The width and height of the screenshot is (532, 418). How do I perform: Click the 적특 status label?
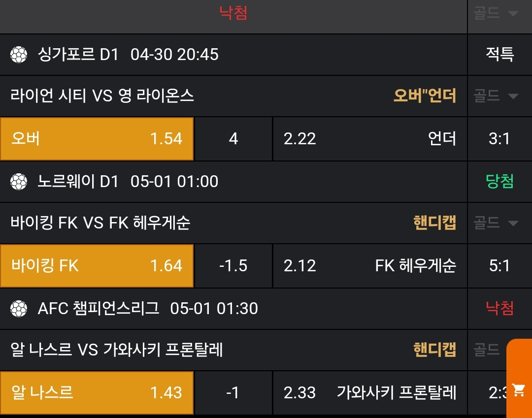(499, 54)
